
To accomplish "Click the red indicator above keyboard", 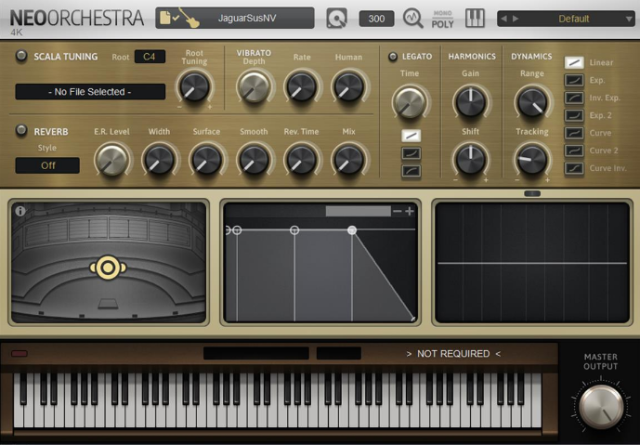I will tap(20, 354).
